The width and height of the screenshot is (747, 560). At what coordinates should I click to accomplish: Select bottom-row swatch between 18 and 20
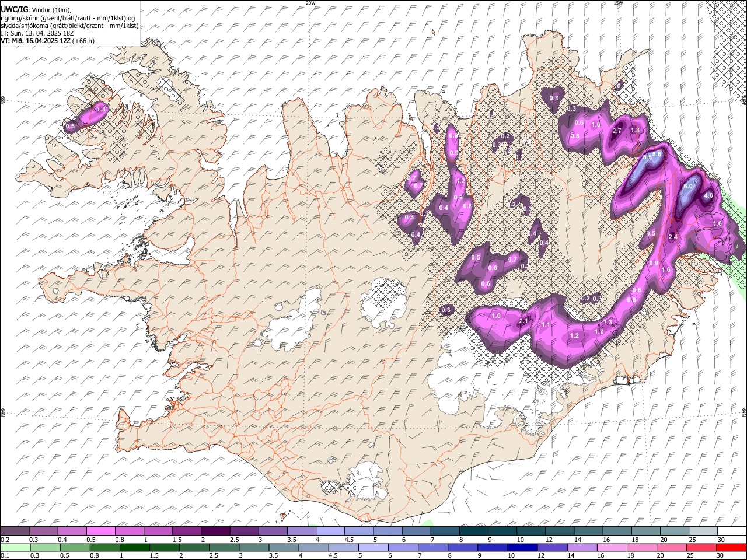[x=642, y=547]
